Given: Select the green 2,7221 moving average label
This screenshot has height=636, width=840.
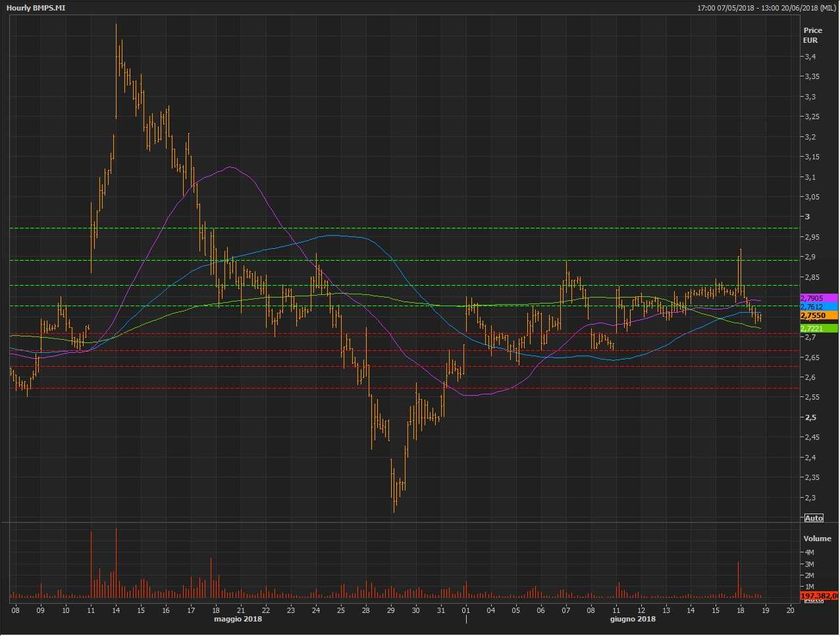Looking at the screenshot, I should [818, 329].
